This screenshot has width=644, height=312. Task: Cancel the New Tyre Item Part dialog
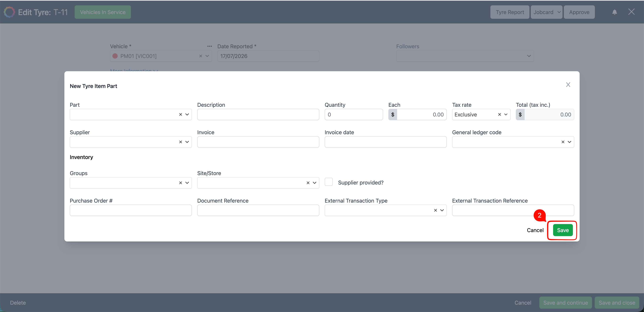[535, 230]
